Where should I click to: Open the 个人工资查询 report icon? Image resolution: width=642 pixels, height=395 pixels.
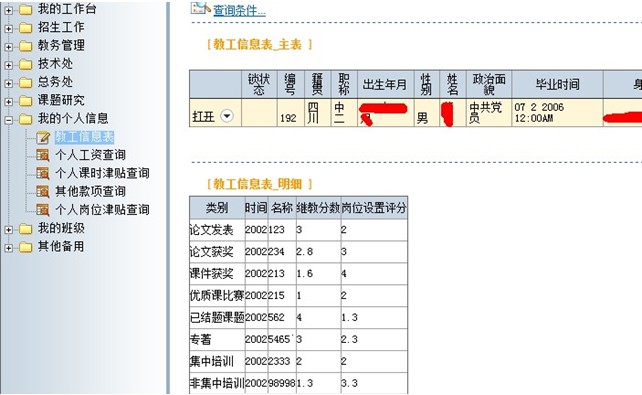point(43,155)
